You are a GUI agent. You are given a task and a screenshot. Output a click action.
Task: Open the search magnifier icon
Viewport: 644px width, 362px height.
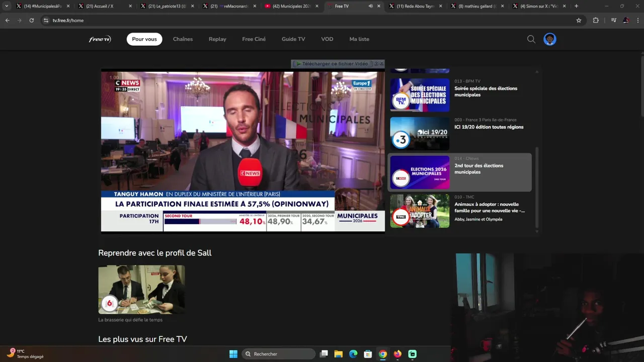(531, 39)
